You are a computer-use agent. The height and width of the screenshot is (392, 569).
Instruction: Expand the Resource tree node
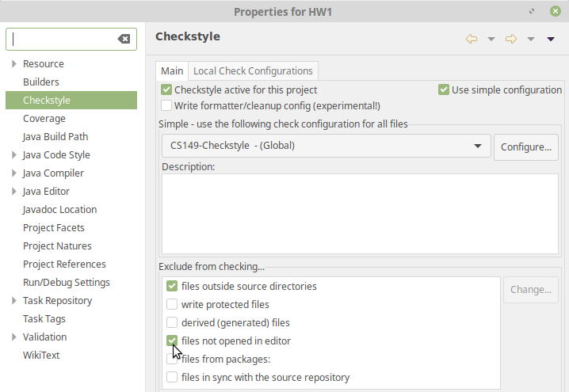(x=14, y=64)
